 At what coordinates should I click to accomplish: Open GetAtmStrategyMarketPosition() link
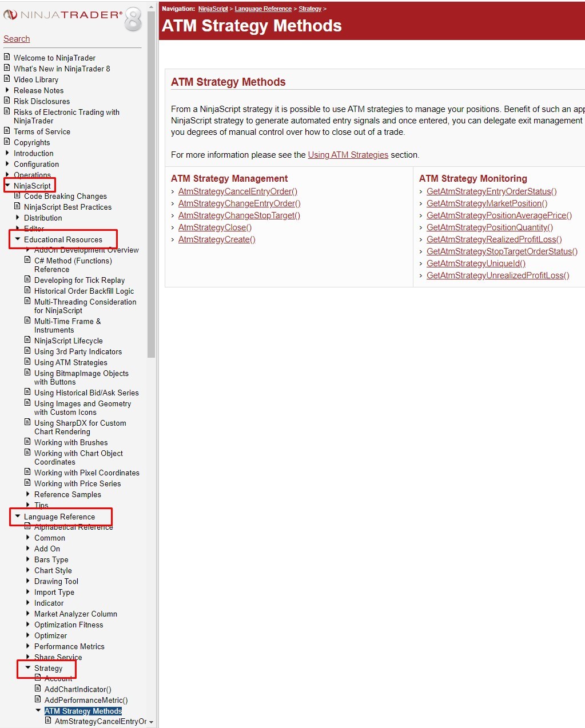point(487,203)
